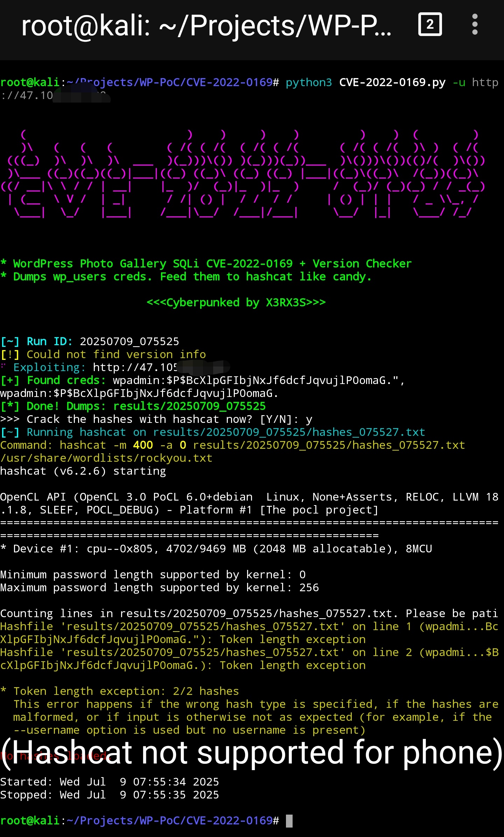Tap the terminal title 'root@kali: ~/Projects/WP-P...'
The height and width of the screenshot is (837, 504).
(206, 26)
